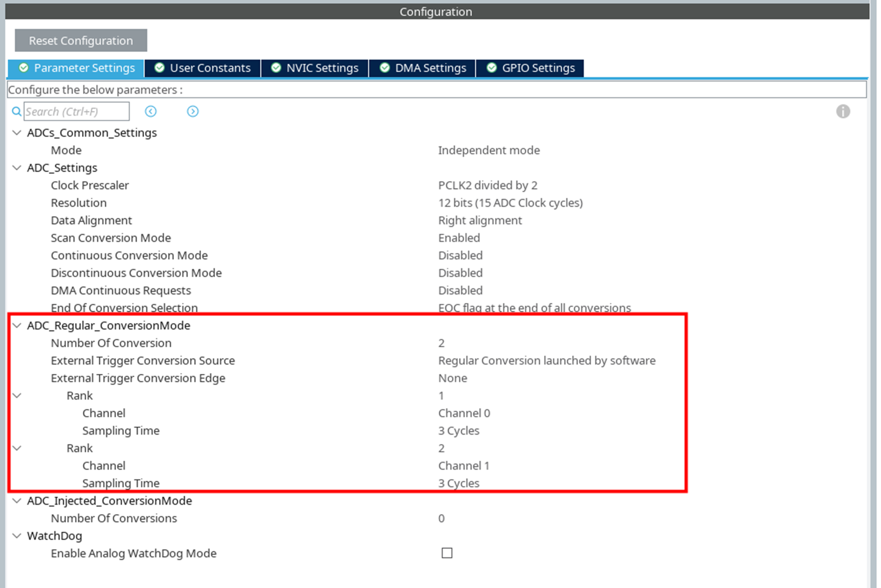The height and width of the screenshot is (588, 881).
Task: Switch to User Constants tab
Action: pos(202,68)
